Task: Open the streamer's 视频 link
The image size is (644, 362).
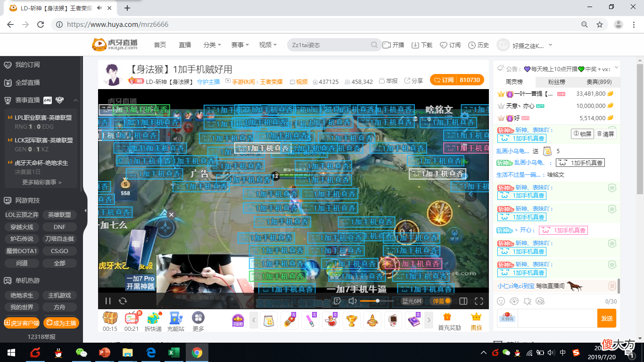Action: (x=298, y=82)
